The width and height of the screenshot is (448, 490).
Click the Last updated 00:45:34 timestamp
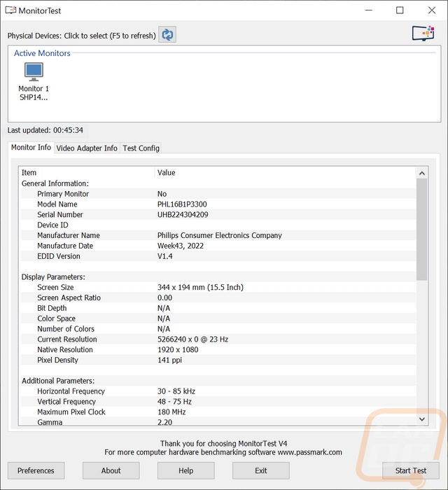[45, 130]
